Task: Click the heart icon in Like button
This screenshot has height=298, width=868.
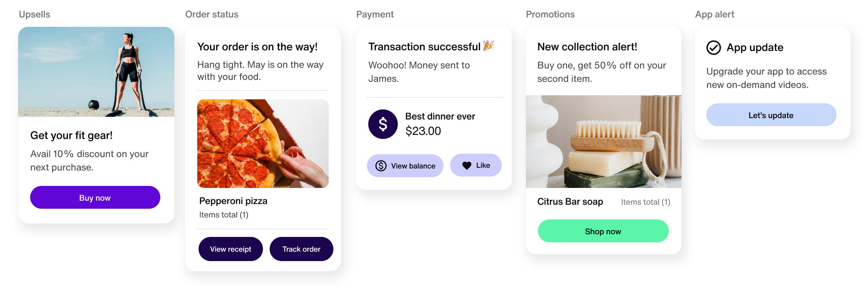Action: click(x=467, y=165)
